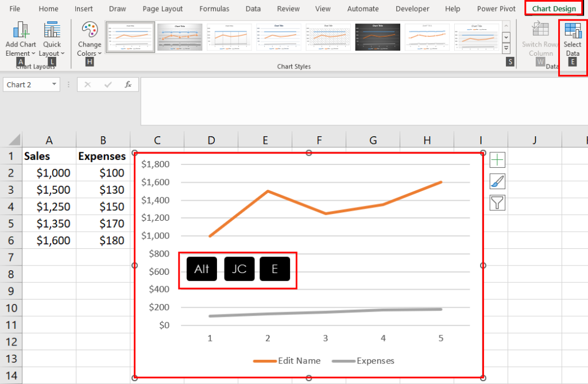
Task: Click the $1,800 vertical axis label
Action: [x=155, y=164]
